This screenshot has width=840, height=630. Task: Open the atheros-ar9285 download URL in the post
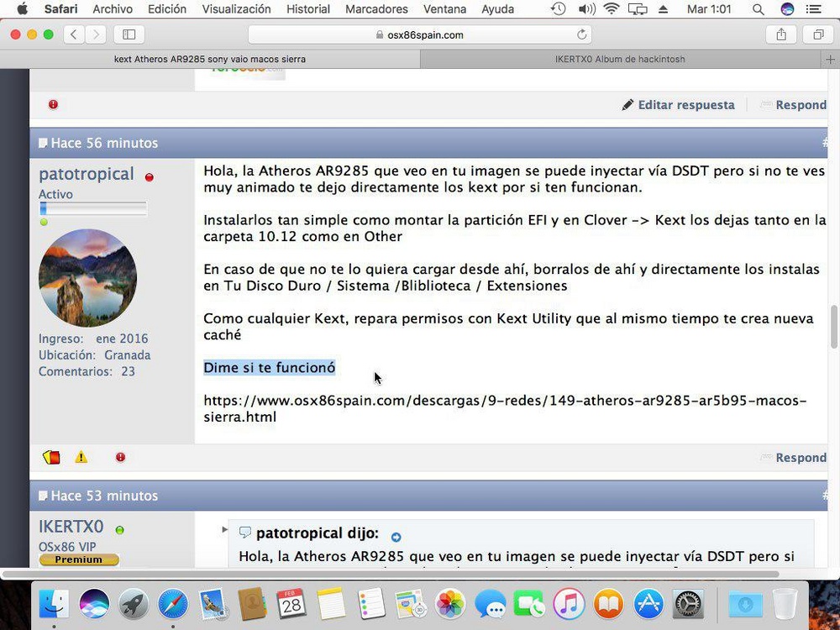(x=505, y=409)
